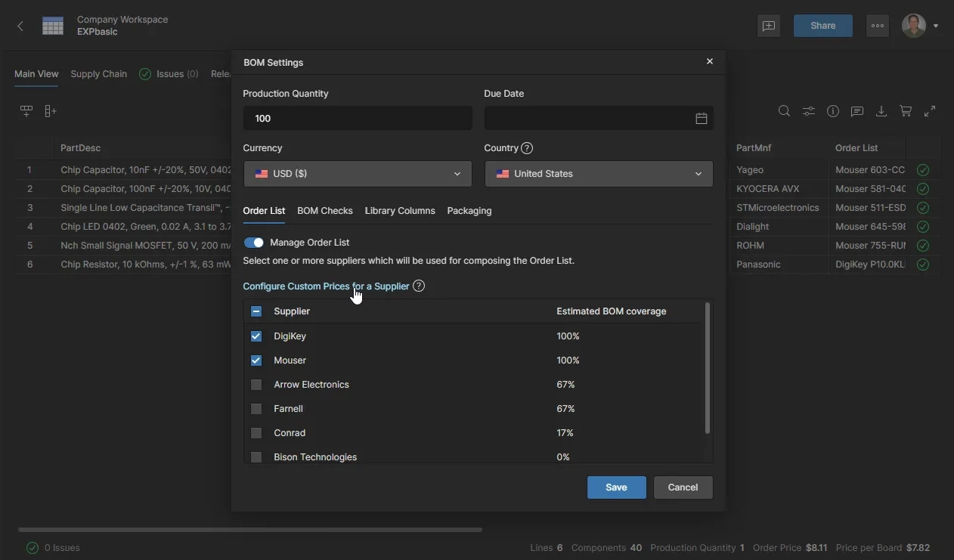Viewport: 954px width, 560px height.
Task: Click the Production Quantity input field
Action: click(x=358, y=119)
